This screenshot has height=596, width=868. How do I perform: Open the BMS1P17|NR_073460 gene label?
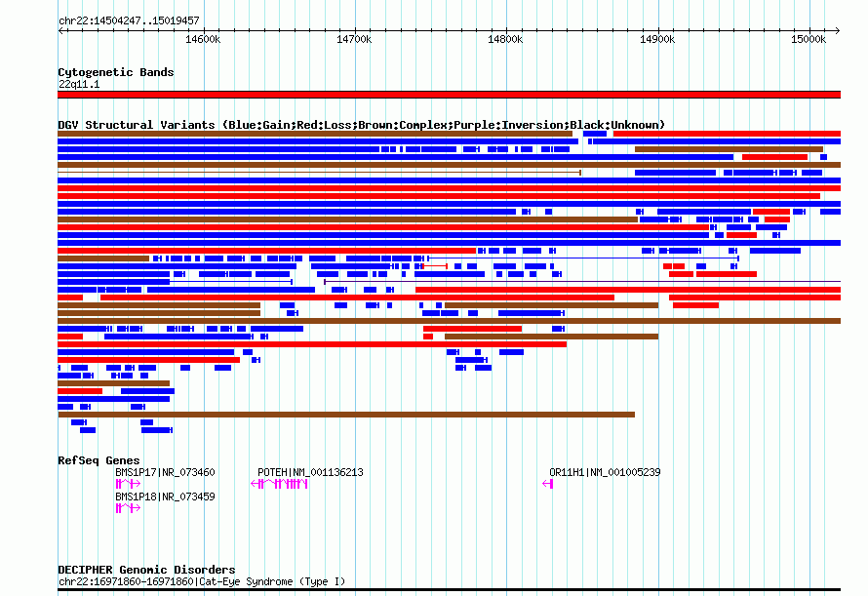click(165, 472)
